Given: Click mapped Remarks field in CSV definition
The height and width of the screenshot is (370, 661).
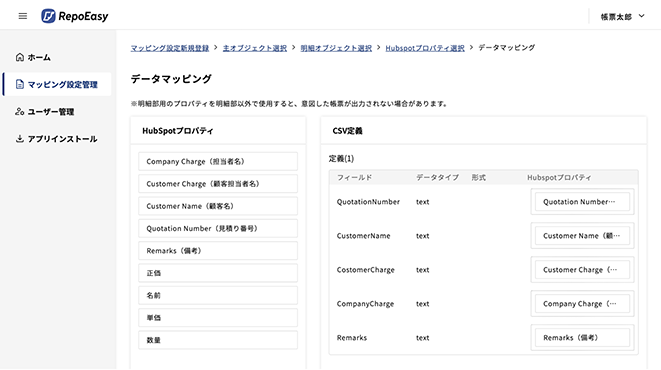Looking at the screenshot, I should (x=582, y=338).
